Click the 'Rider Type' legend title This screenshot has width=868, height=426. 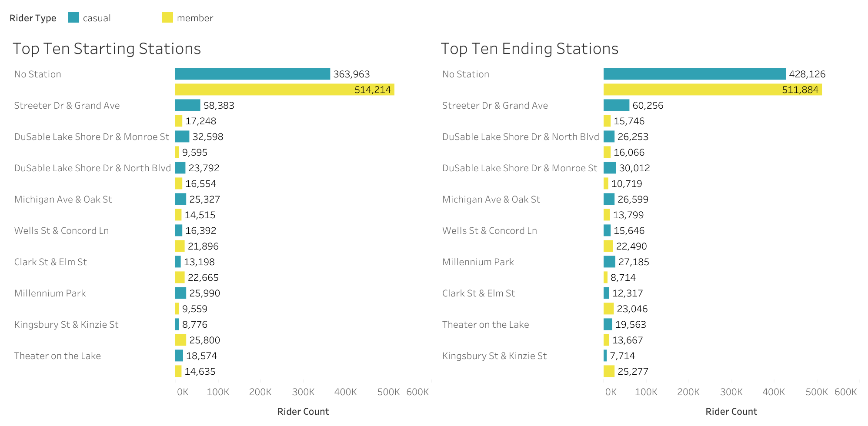coord(33,18)
